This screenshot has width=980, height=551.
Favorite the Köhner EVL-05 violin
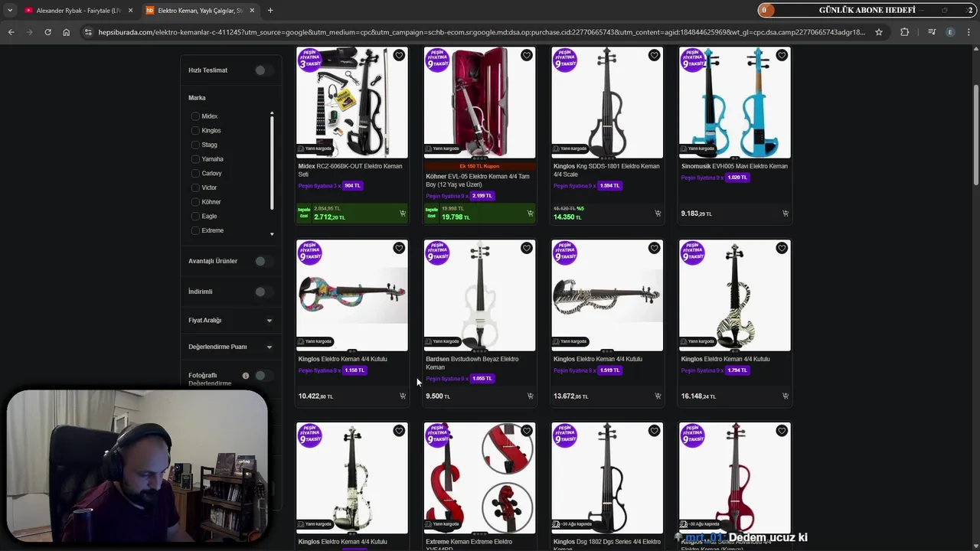(x=527, y=55)
